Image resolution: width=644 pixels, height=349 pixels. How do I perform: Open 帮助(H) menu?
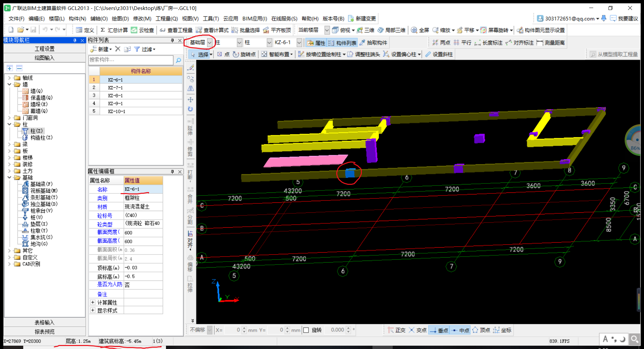click(310, 19)
